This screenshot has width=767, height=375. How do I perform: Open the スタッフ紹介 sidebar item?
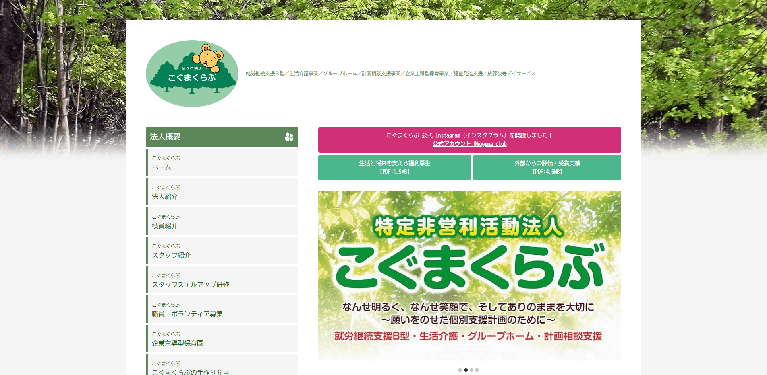click(222, 250)
